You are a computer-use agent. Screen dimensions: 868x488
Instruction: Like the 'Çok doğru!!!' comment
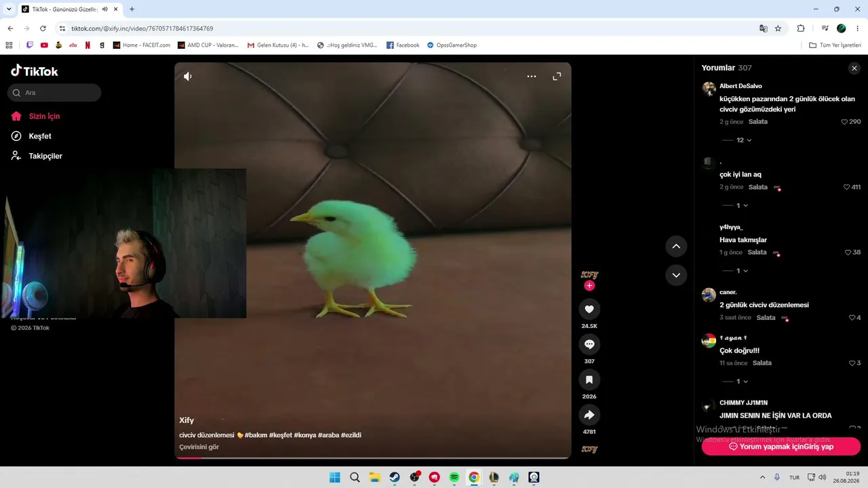(x=852, y=363)
